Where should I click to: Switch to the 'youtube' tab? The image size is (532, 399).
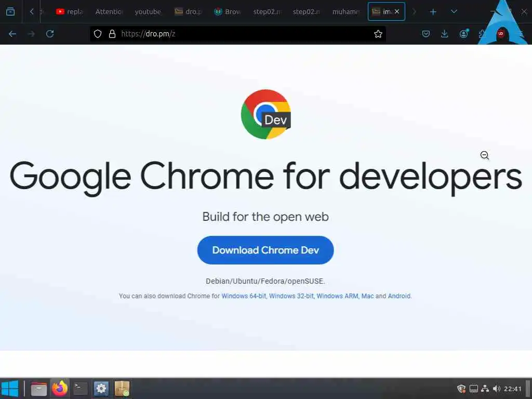[148, 12]
